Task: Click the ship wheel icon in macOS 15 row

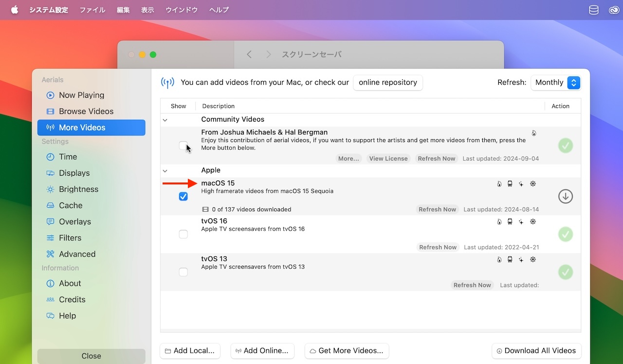Action: [x=533, y=183]
